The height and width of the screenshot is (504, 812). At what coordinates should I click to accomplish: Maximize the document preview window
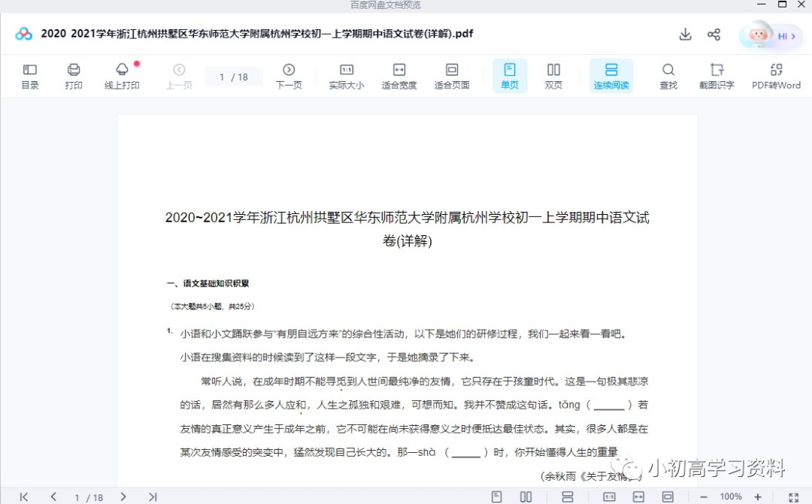(783, 5)
